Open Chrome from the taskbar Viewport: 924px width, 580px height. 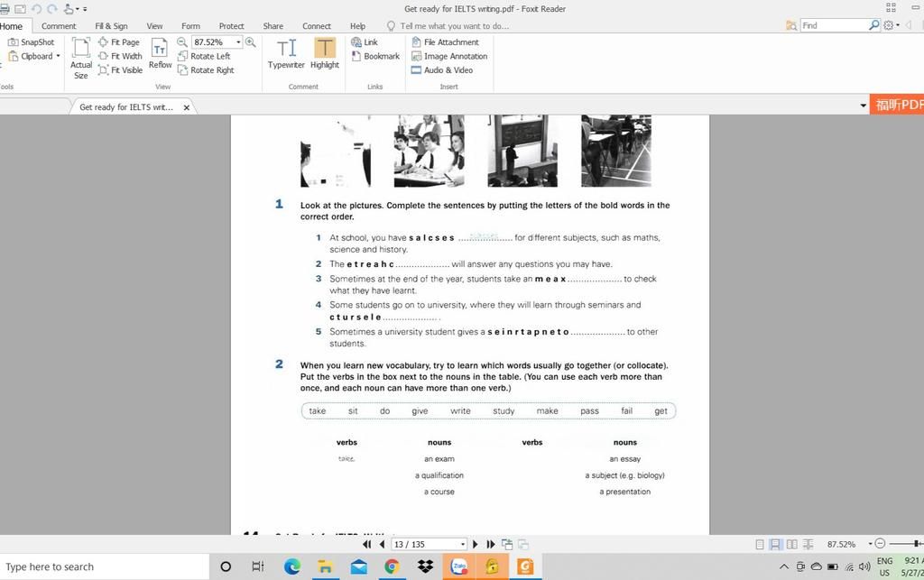click(392, 566)
